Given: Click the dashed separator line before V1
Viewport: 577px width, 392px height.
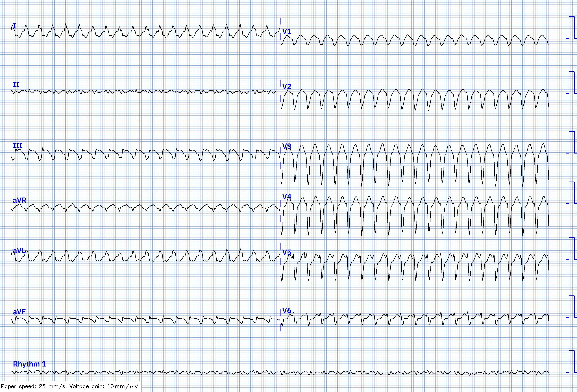Looking at the screenshot, I should click(x=280, y=29).
